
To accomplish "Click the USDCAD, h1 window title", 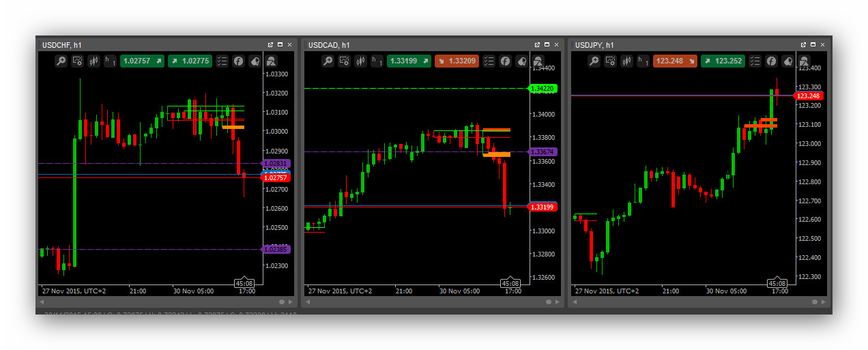I will [x=329, y=45].
